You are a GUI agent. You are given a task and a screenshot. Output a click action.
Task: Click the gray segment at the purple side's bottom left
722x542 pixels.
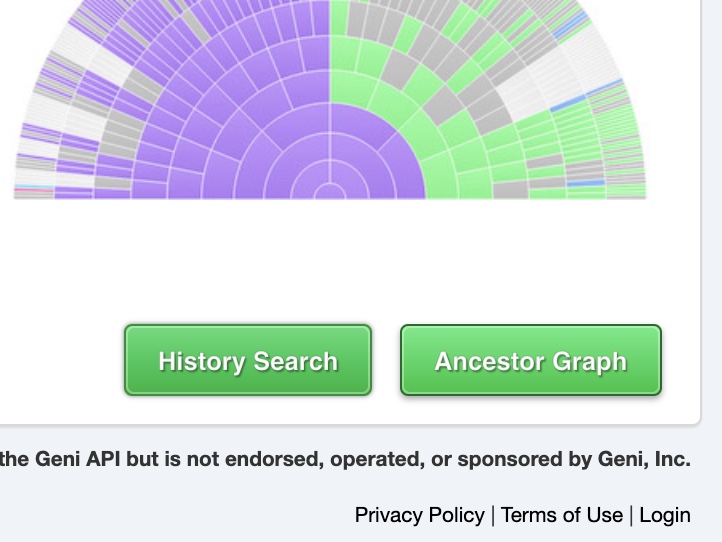point(113,182)
